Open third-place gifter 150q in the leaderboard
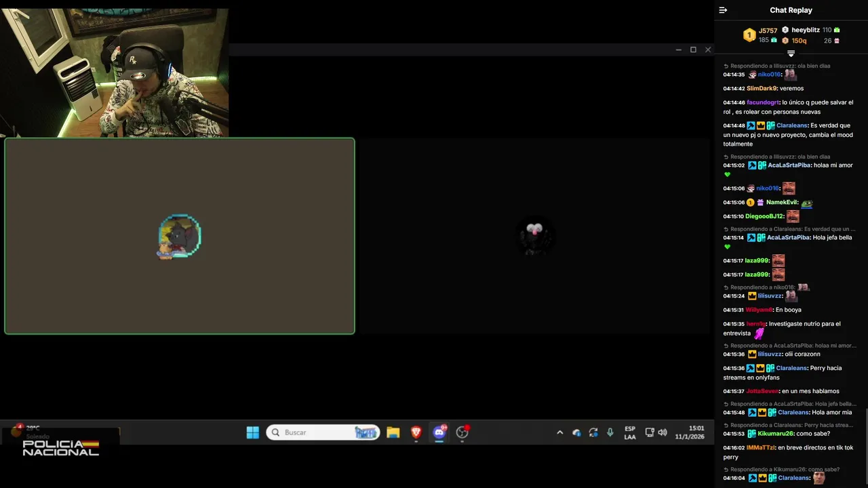This screenshot has width=868, height=488. pyautogui.click(x=800, y=41)
